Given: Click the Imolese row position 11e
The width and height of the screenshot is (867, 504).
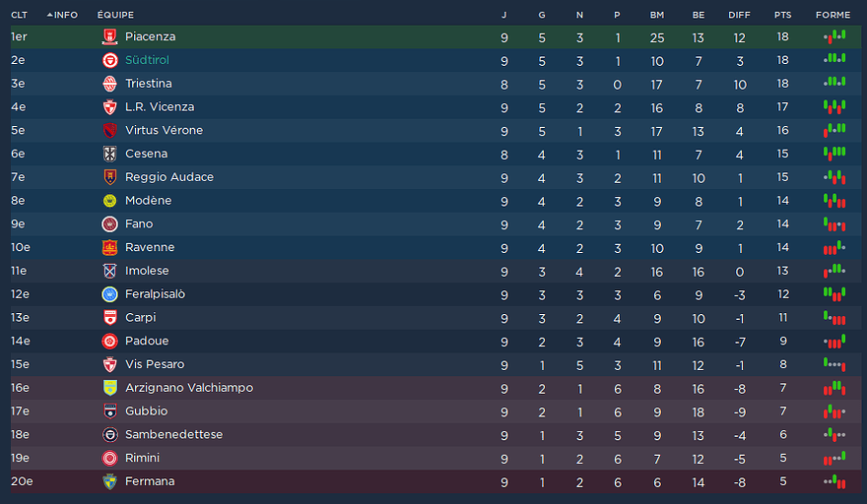Looking at the screenshot, I should click(20, 271).
